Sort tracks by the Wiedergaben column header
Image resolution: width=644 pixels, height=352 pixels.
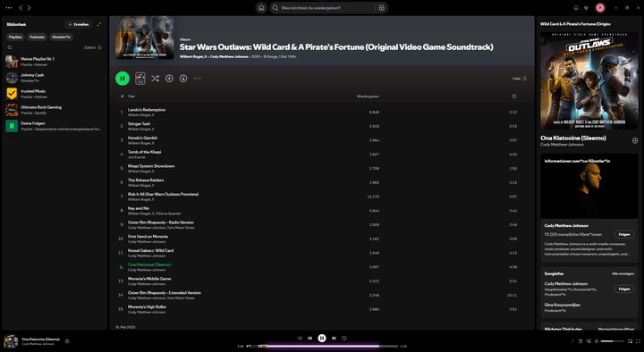[368, 96]
